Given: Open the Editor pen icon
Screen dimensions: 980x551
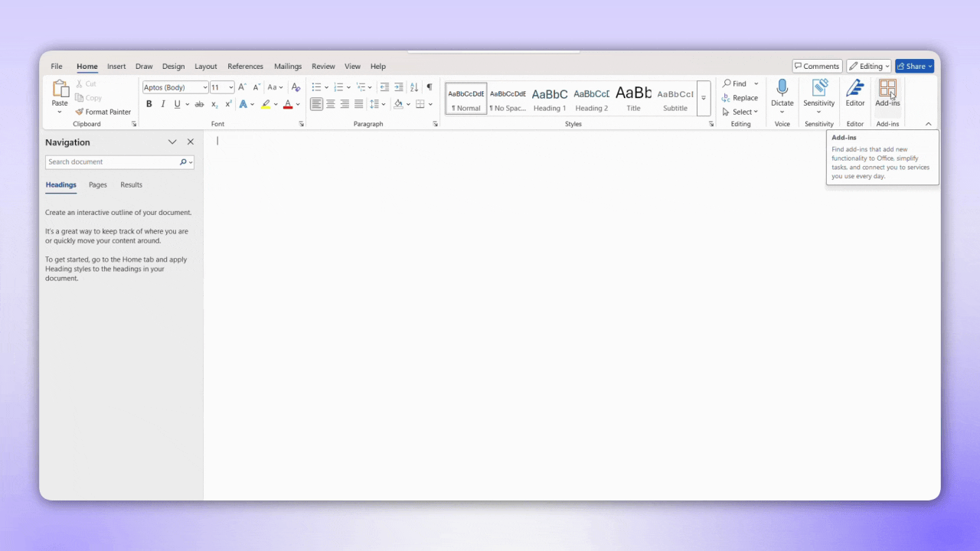Looking at the screenshot, I should (855, 88).
